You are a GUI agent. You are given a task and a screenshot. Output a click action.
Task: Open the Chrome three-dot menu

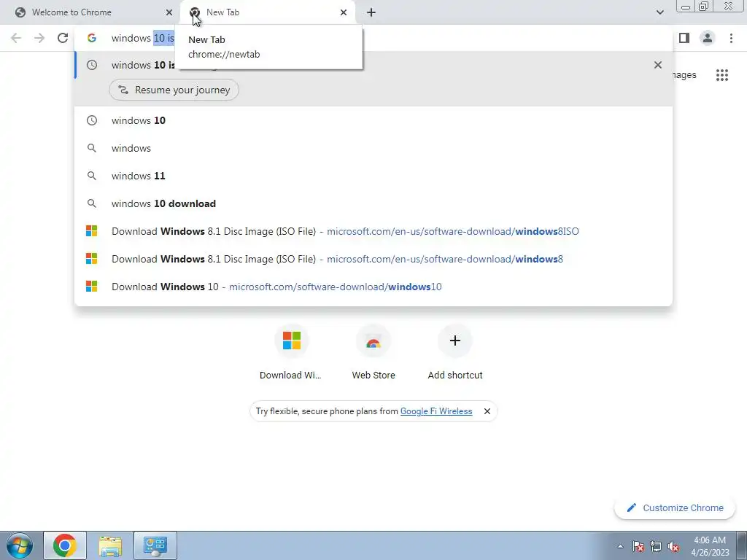click(x=731, y=38)
